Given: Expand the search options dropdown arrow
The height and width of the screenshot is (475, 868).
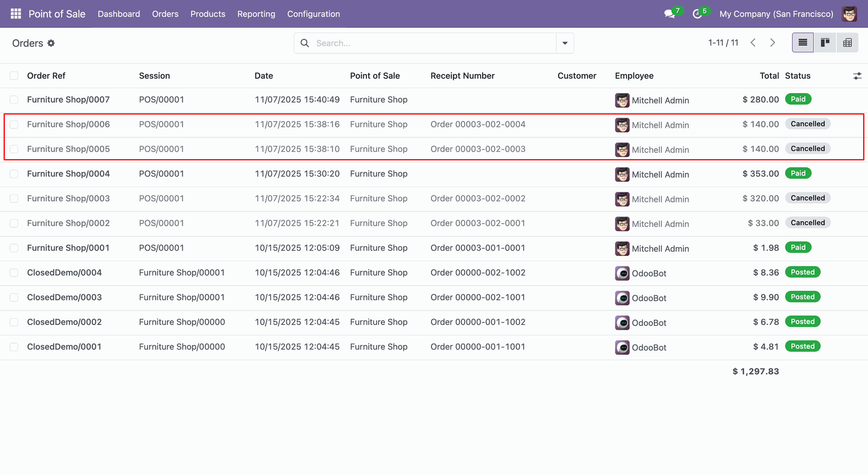Looking at the screenshot, I should pos(565,43).
